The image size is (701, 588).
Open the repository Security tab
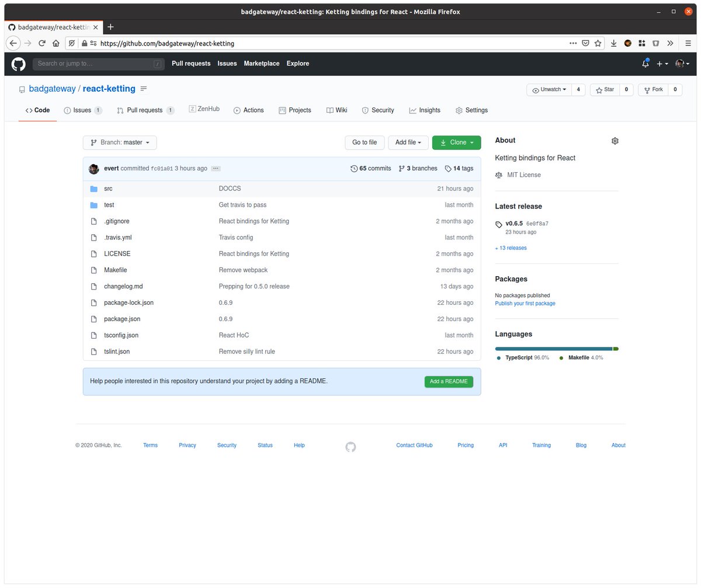tap(378, 110)
